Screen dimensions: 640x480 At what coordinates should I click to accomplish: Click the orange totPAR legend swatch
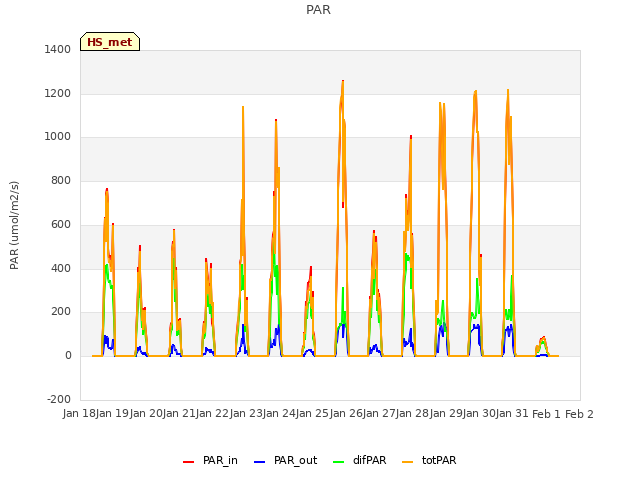coord(407,462)
